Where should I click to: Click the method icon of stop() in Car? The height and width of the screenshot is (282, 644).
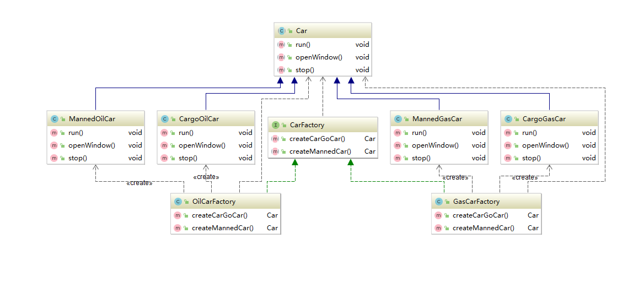281,70
